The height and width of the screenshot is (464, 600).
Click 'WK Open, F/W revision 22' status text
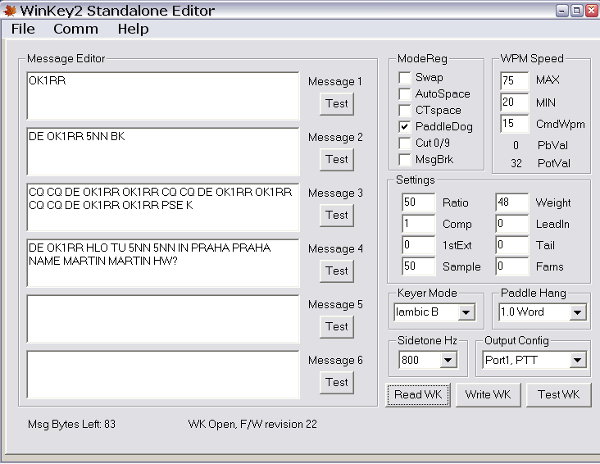point(253,425)
